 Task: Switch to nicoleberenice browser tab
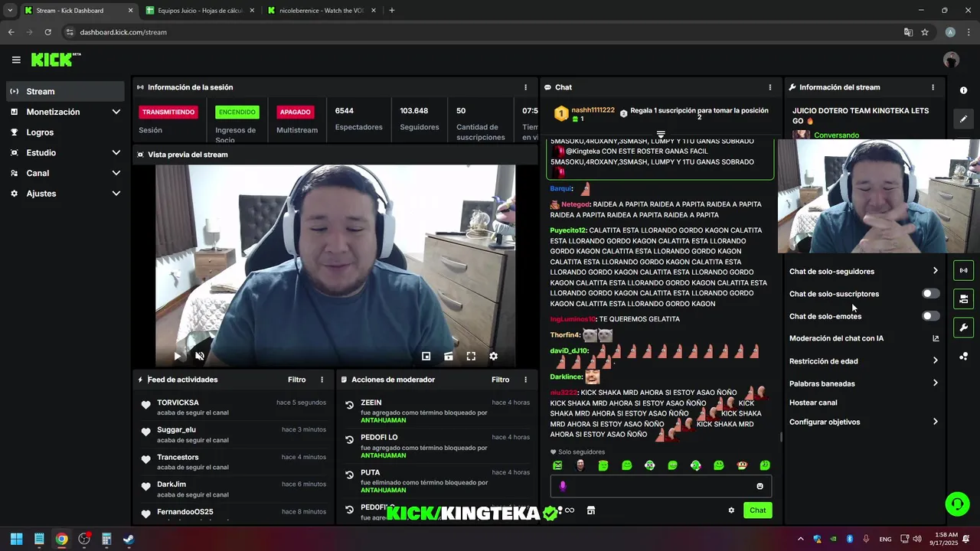(x=321, y=11)
